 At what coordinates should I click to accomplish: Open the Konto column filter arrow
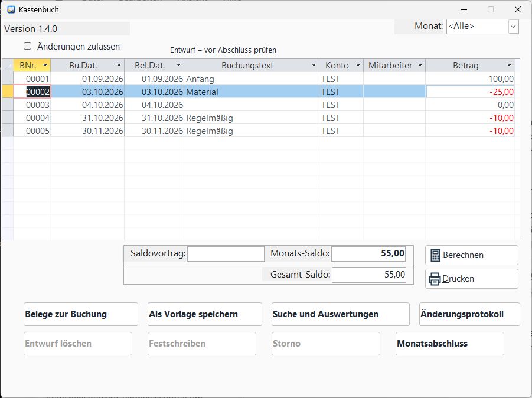pyautogui.click(x=358, y=66)
